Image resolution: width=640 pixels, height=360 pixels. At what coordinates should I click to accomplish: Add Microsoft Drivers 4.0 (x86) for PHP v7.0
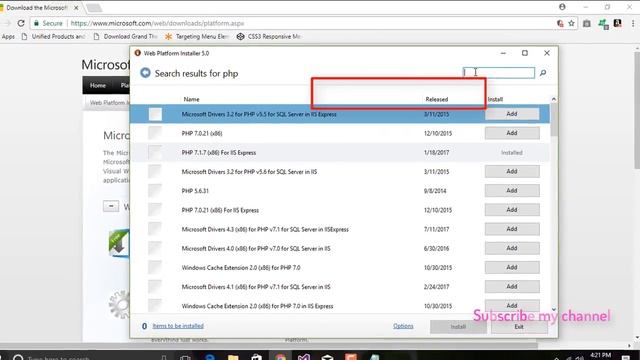click(x=512, y=248)
